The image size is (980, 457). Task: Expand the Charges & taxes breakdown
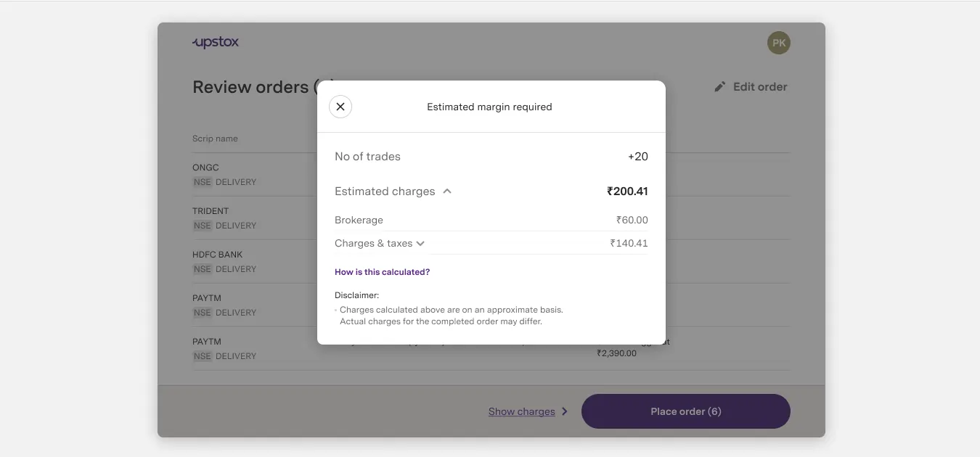(x=420, y=244)
